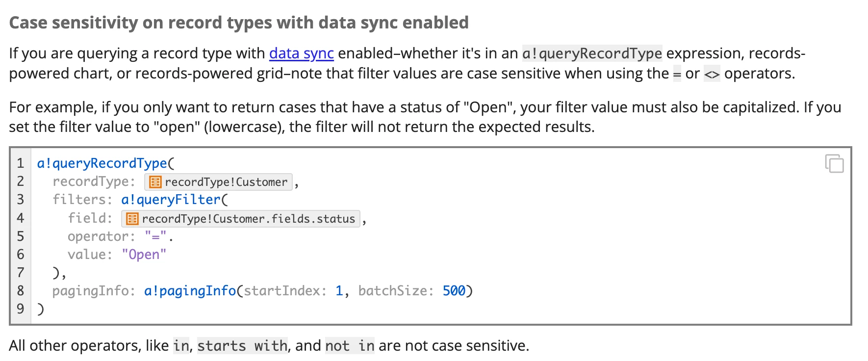Click the inline 'starts with' code text
Viewport: 868px width, 361px height.
[x=242, y=346]
